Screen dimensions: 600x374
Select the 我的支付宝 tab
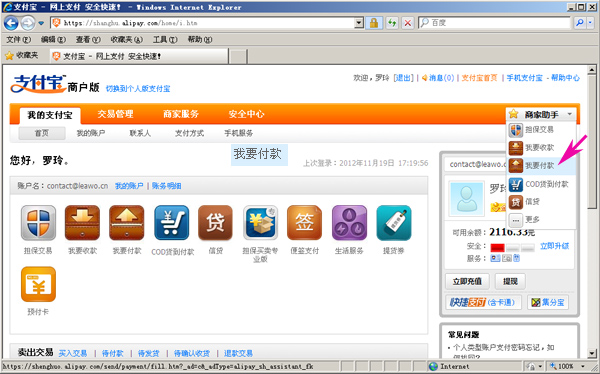pos(50,115)
